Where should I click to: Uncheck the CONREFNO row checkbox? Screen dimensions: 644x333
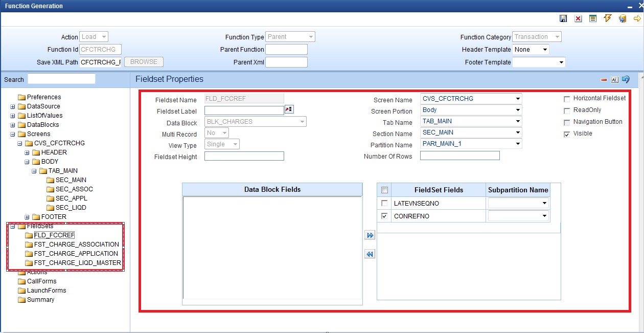(384, 216)
